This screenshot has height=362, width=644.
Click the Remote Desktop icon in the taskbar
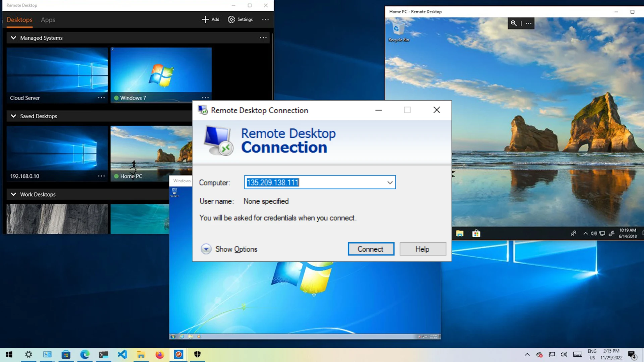click(178, 354)
